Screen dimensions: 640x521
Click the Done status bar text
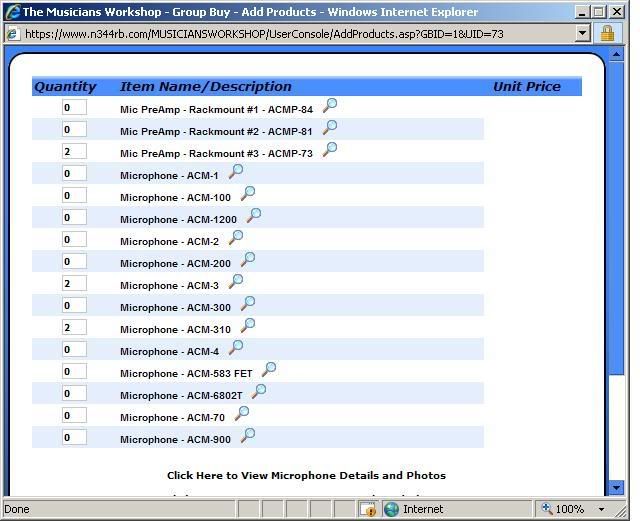point(17,509)
